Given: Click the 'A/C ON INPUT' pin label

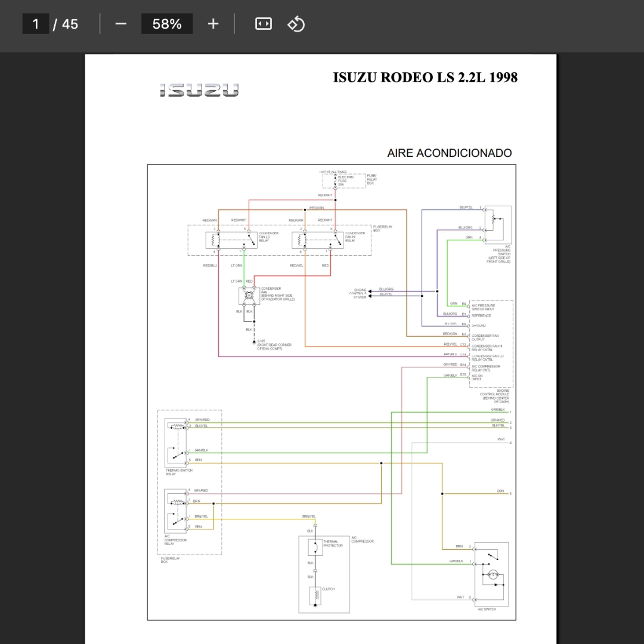Looking at the screenshot, I should (x=477, y=377).
